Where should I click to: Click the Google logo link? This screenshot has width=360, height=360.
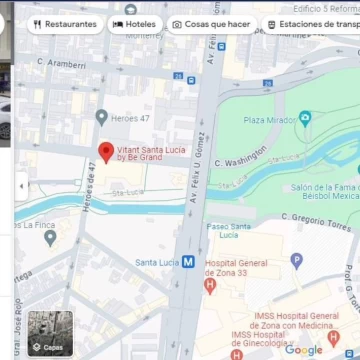[x=304, y=350]
